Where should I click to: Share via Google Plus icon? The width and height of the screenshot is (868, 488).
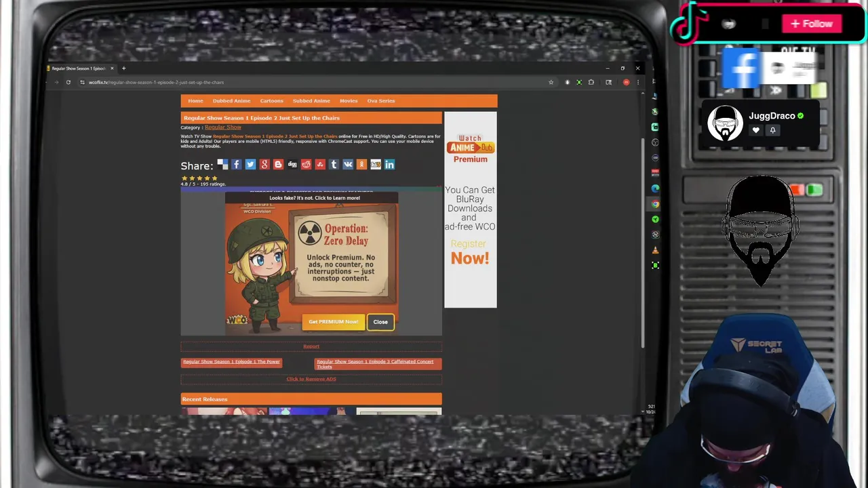[x=264, y=165]
